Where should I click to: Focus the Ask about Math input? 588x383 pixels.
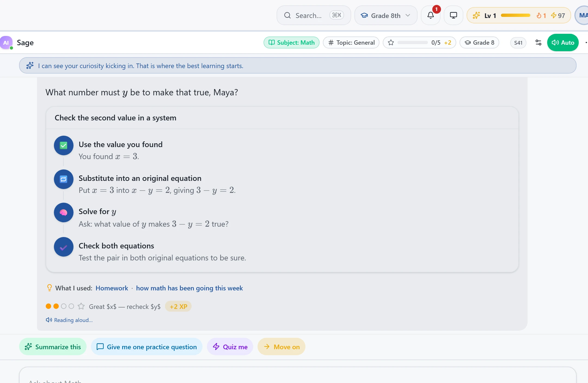coord(298,375)
